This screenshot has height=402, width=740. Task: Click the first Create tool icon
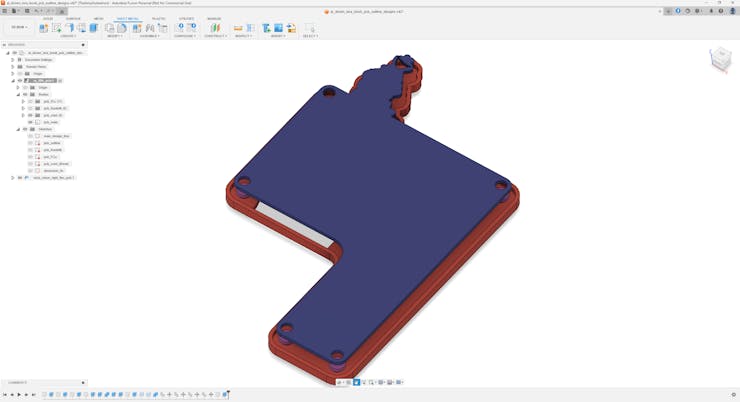click(x=44, y=28)
